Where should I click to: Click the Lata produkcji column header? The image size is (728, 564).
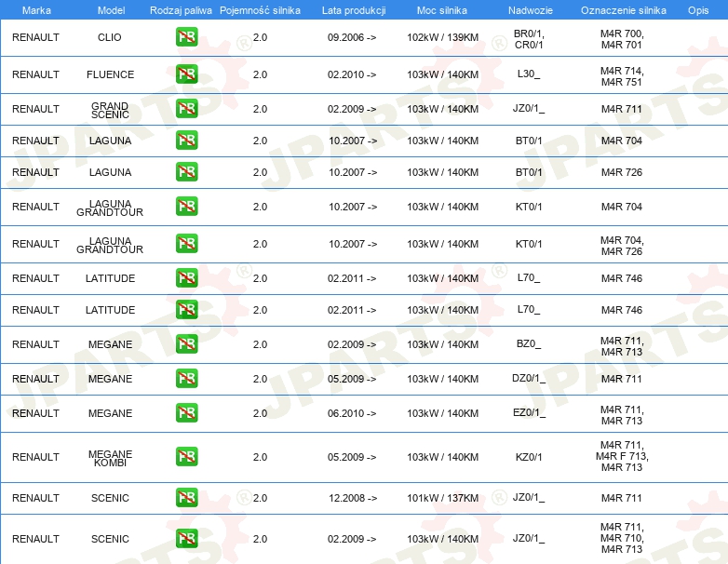(x=354, y=10)
